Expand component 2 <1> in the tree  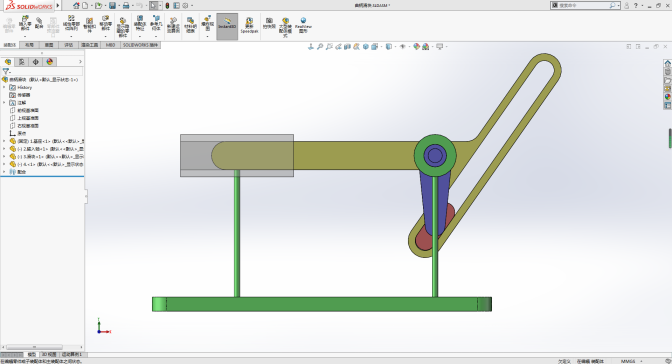(x=4, y=149)
